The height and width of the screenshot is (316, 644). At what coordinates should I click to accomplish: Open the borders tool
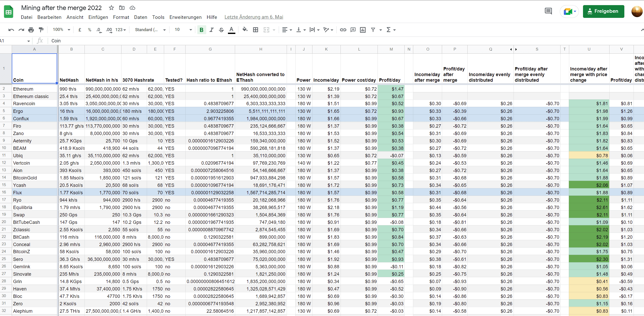tap(256, 30)
